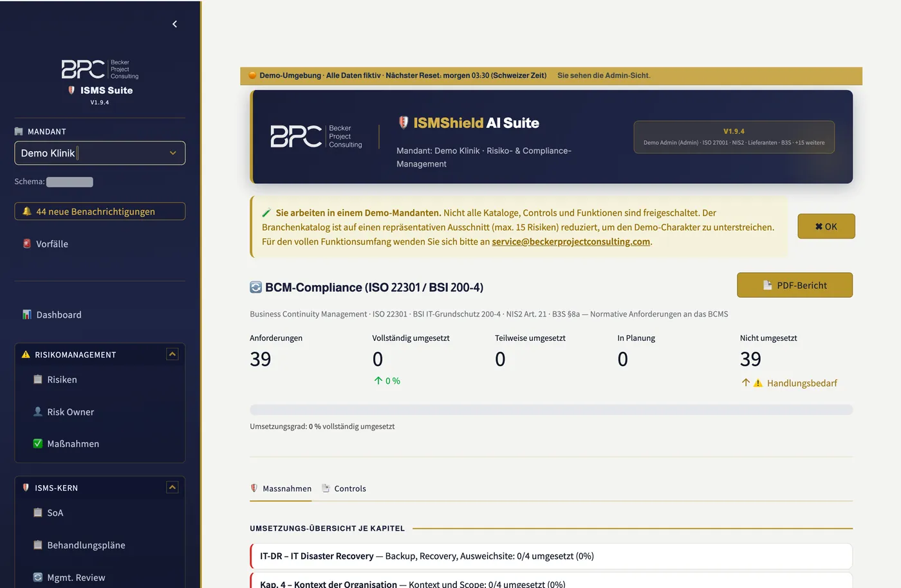Click the Umsetzungsgrad progress bar

(551, 410)
